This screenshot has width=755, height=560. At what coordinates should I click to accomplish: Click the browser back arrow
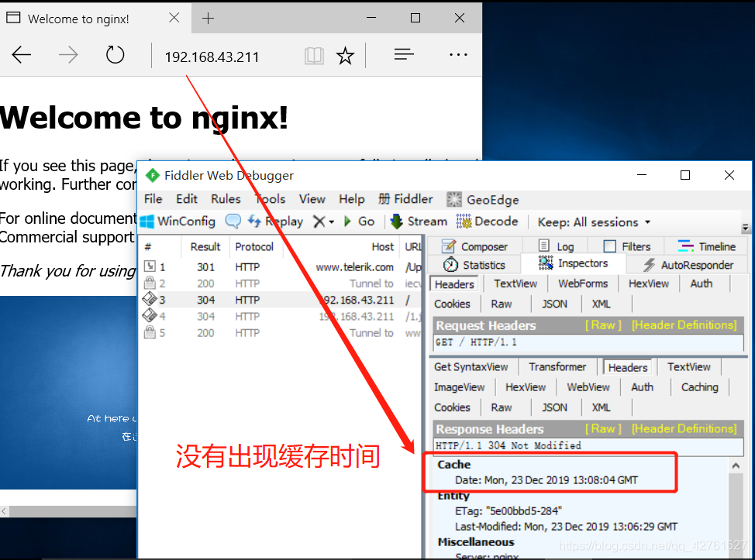(x=22, y=55)
